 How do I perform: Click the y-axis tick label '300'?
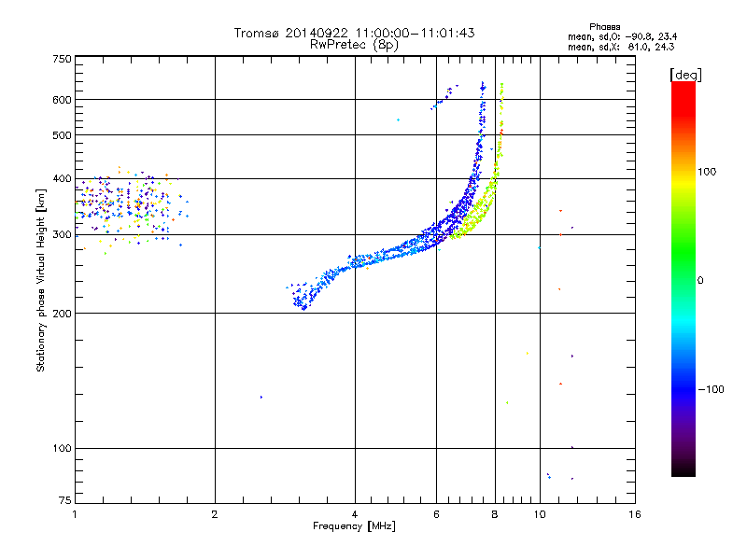(62, 235)
